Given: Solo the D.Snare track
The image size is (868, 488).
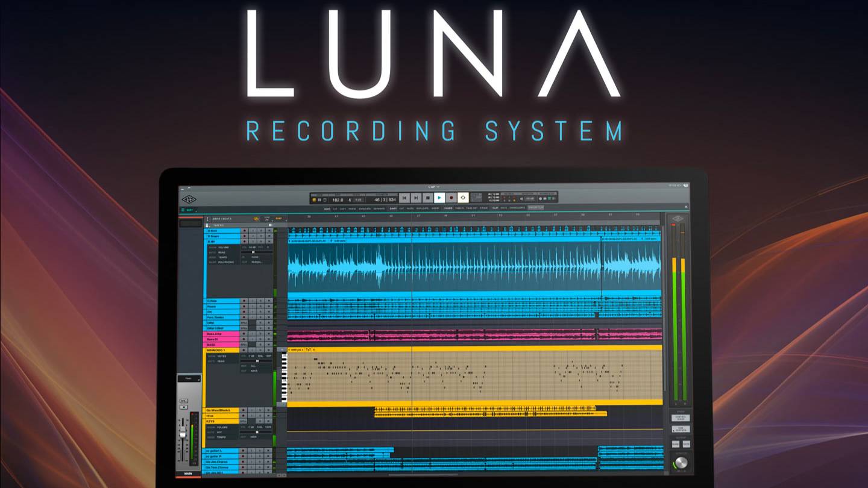Looking at the screenshot, I should click(x=262, y=236).
